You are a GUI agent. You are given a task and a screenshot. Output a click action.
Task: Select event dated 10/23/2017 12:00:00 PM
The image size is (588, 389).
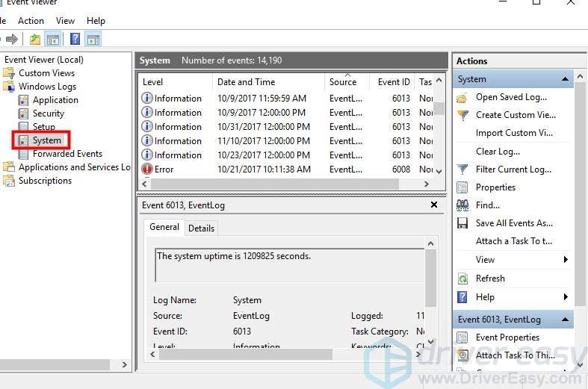tap(287, 155)
